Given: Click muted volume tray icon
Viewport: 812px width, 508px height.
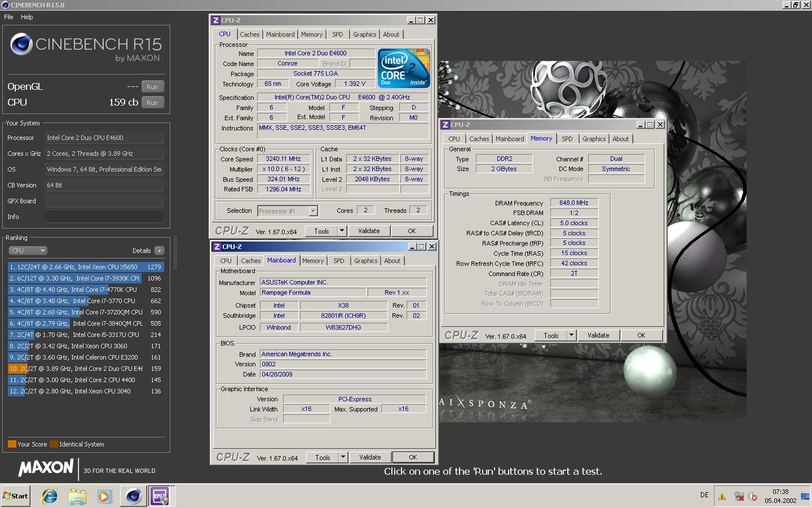Looking at the screenshot, I should 753,497.
